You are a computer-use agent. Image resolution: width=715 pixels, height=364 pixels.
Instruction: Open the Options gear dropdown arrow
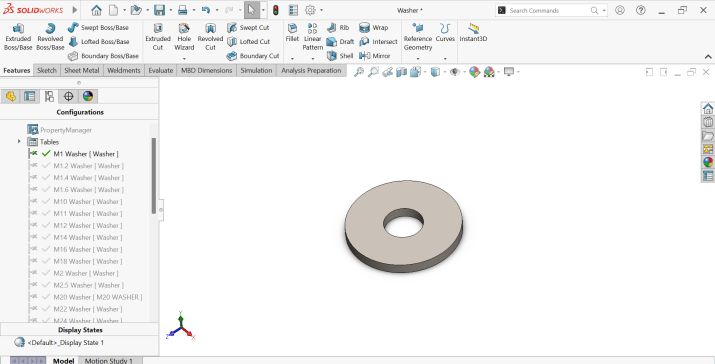point(321,10)
